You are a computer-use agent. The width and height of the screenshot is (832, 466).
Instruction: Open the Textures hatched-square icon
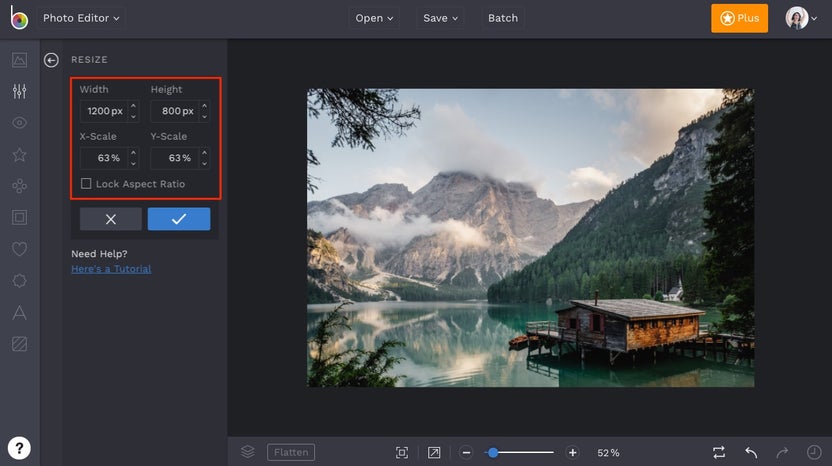[20, 344]
